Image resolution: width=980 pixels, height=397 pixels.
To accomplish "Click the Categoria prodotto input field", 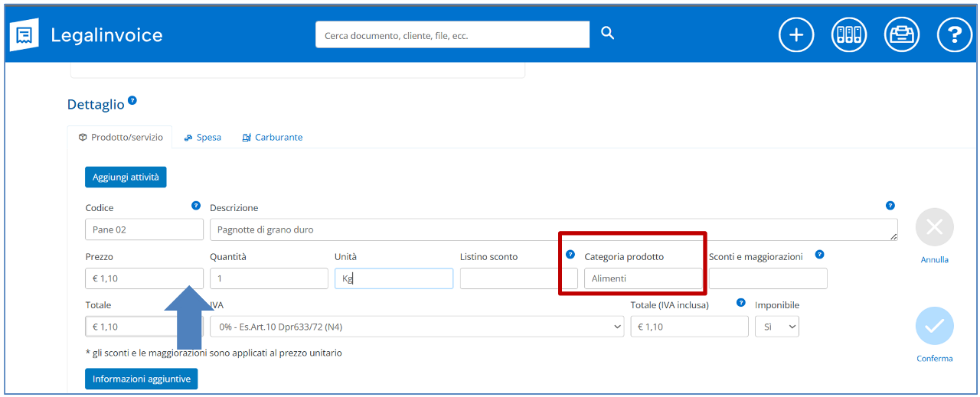I will 643,278.
